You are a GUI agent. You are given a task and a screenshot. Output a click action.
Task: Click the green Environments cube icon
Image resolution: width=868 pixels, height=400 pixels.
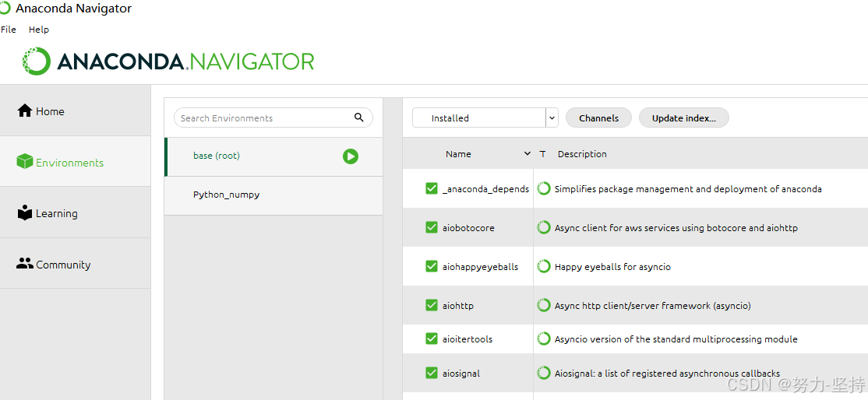(x=24, y=162)
